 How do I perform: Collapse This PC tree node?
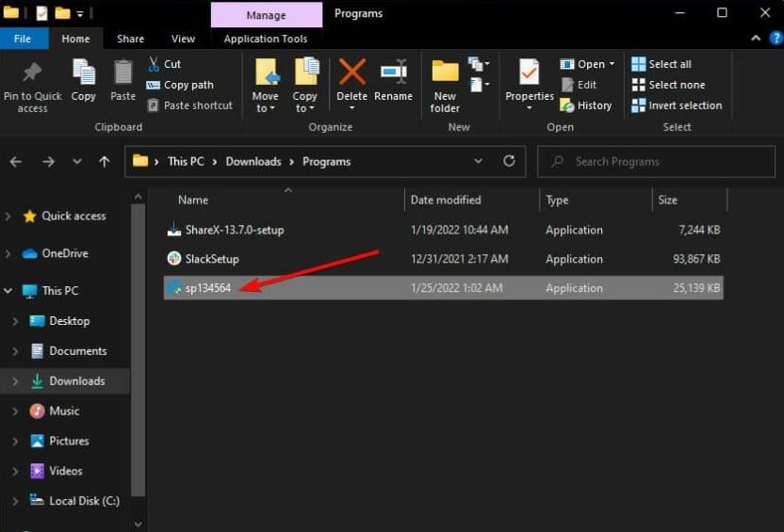[8, 290]
